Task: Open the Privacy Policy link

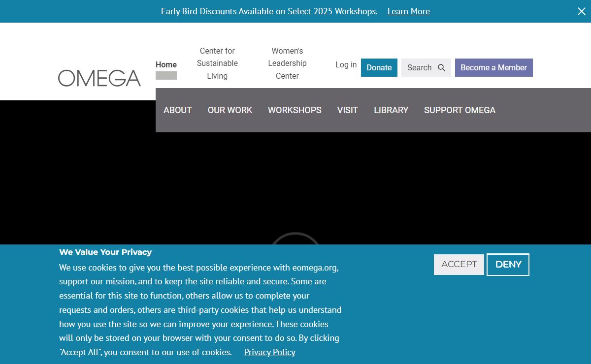Action: (269, 352)
